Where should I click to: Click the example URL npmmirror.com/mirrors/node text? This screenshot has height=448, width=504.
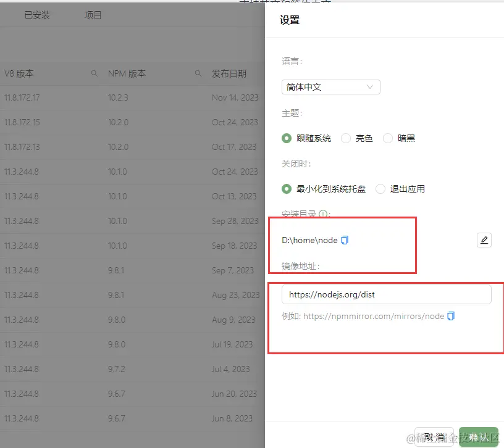click(x=374, y=316)
